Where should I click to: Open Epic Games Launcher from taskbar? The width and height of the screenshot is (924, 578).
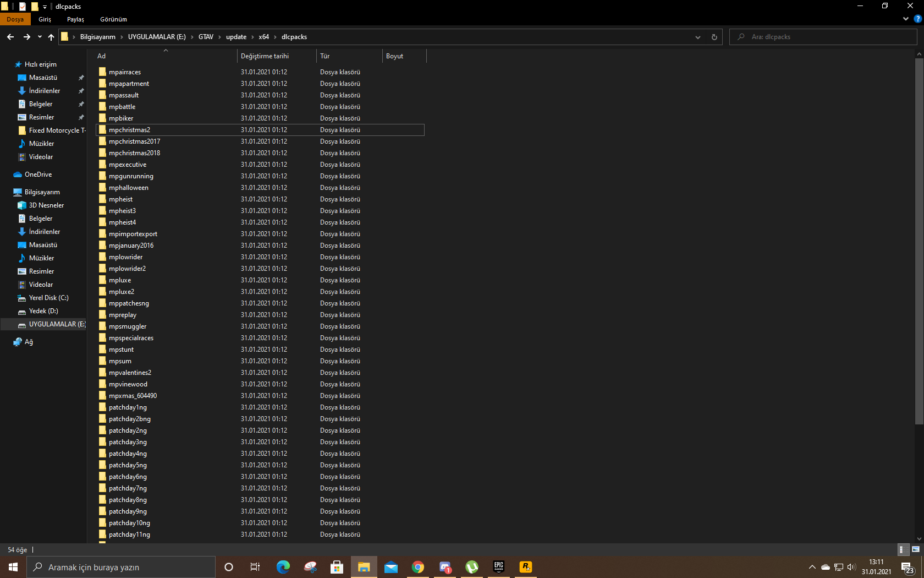point(499,567)
